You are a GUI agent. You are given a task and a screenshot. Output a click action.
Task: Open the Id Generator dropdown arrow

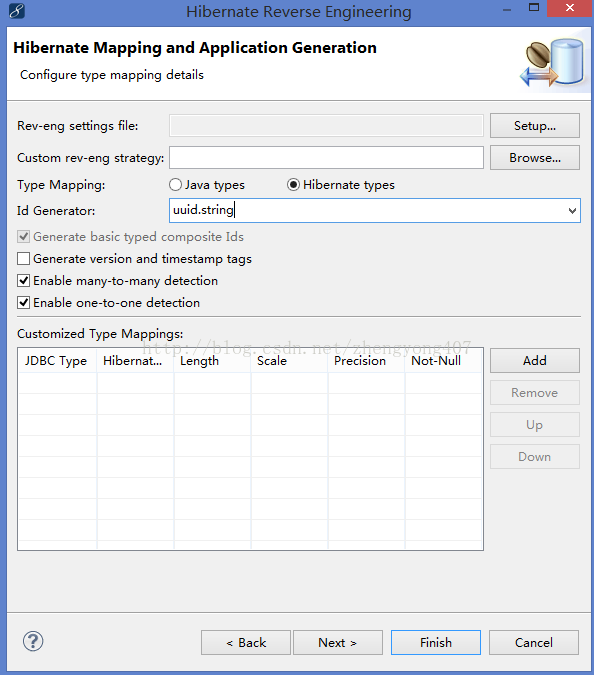pos(572,211)
